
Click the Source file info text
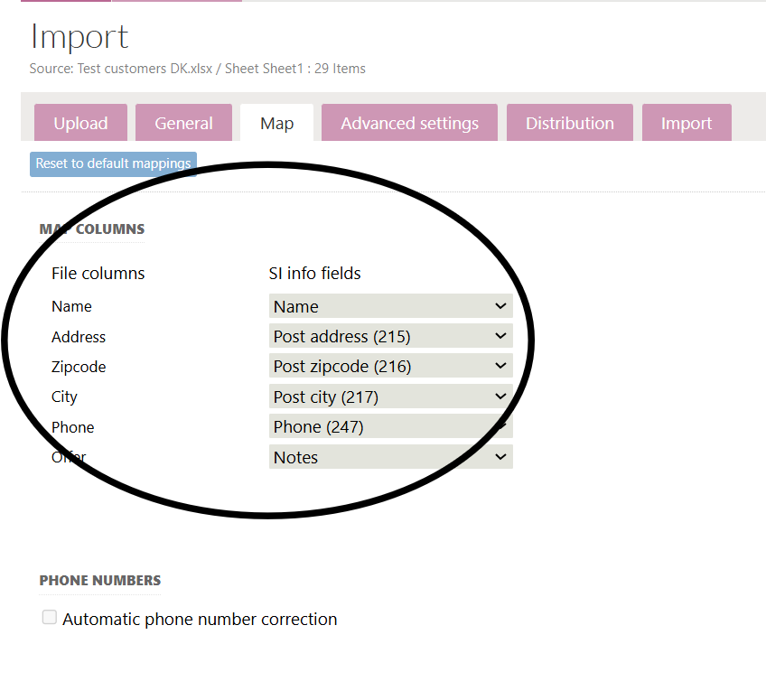[x=197, y=69]
